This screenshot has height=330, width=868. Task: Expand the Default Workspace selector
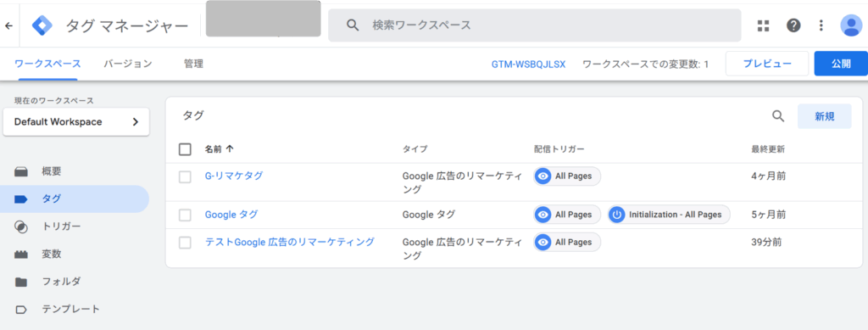pyautogui.click(x=75, y=122)
